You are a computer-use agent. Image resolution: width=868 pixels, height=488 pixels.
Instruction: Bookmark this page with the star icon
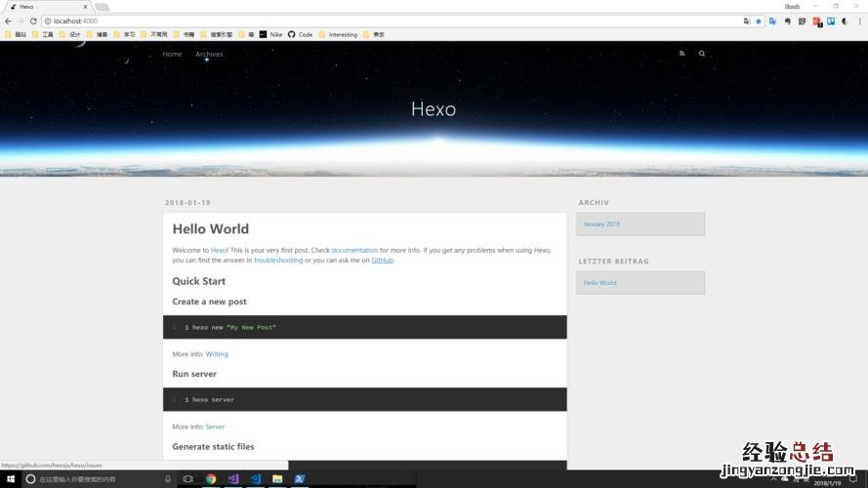tap(758, 20)
